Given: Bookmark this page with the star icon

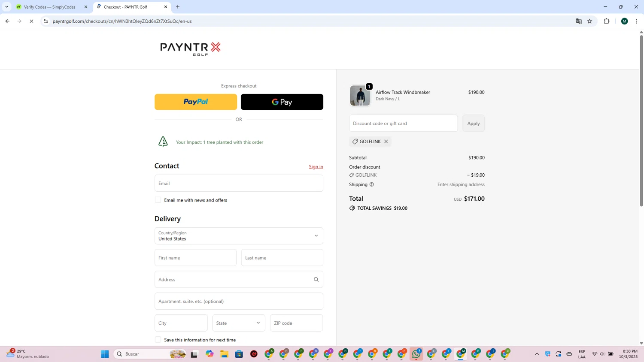Looking at the screenshot, I should [x=590, y=21].
